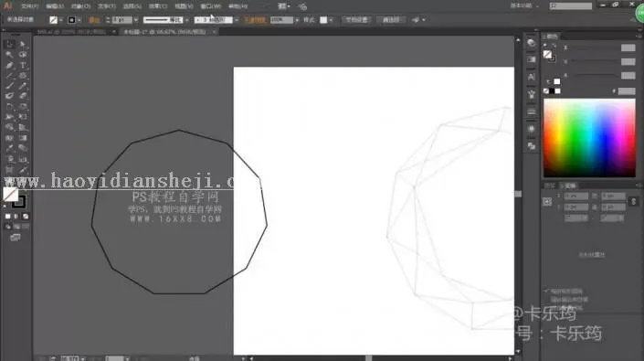
Task: Open the brush definition dropdown in the control bar
Action: pyautogui.click(x=237, y=20)
